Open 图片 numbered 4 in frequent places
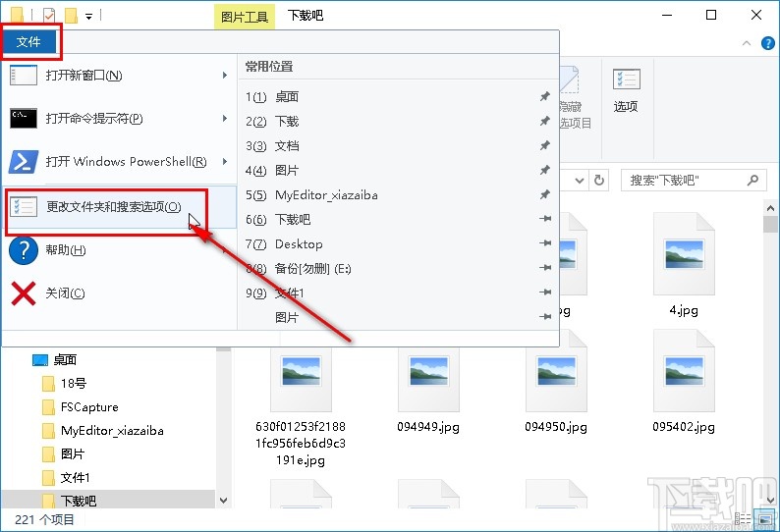Screen dimensions: 780x532 (x=398, y=171)
